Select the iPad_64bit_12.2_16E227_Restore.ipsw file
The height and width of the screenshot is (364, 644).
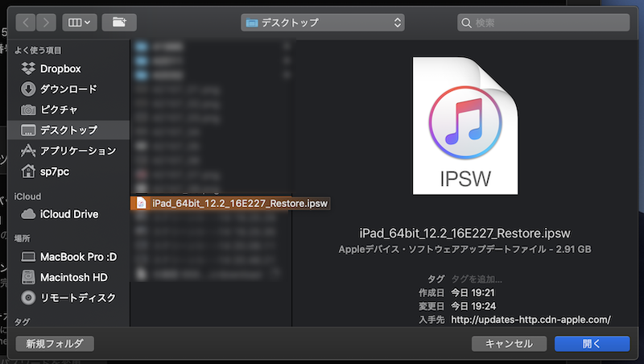pyautogui.click(x=239, y=203)
